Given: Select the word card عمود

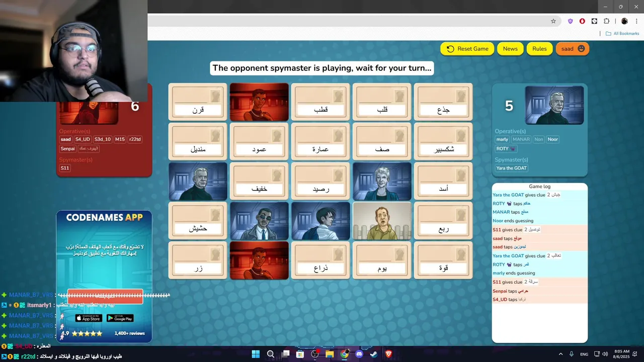Looking at the screenshot, I should (259, 141).
